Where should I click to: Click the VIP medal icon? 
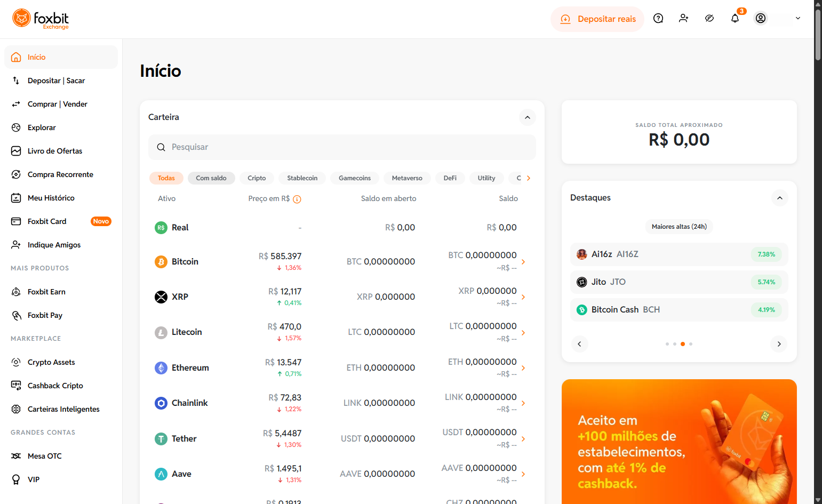tap(16, 479)
